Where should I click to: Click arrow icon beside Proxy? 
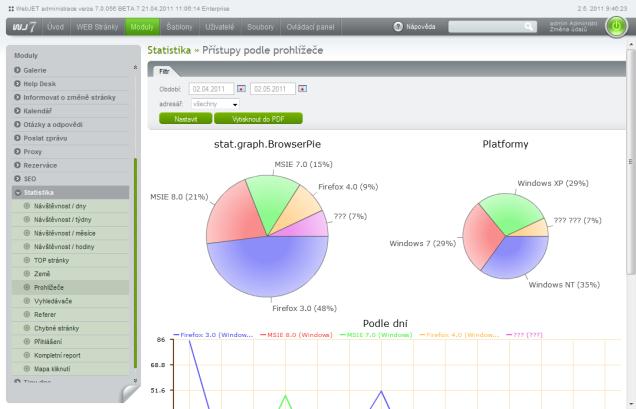point(17,151)
